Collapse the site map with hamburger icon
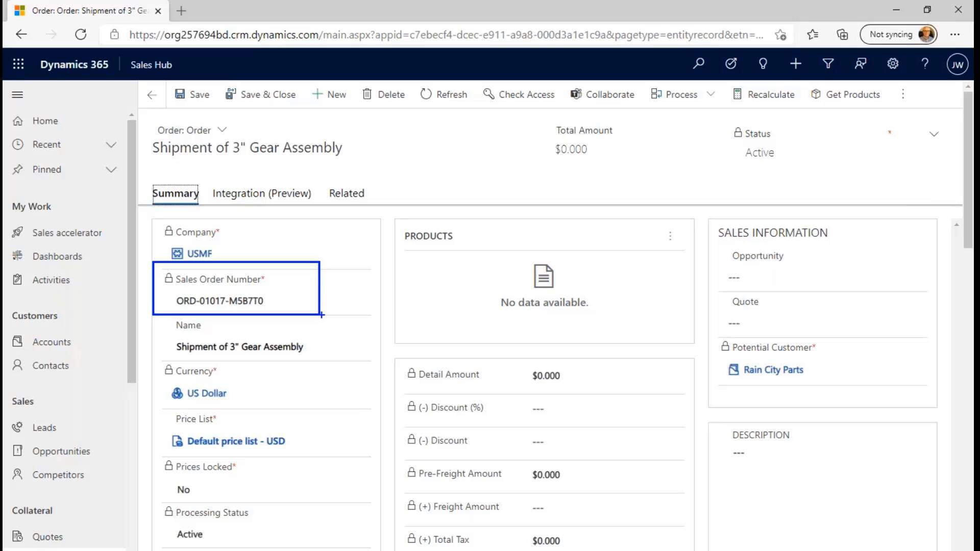 pyautogui.click(x=17, y=94)
